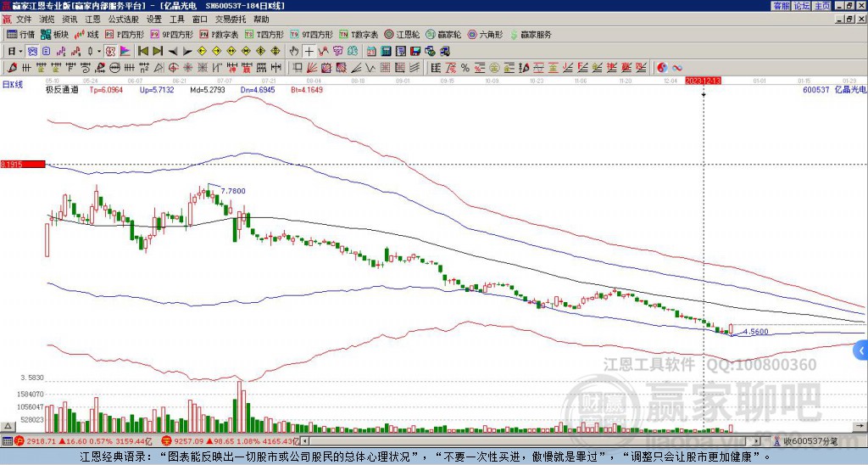
Task: Open the 设置 menu
Action: (x=154, y=20)
